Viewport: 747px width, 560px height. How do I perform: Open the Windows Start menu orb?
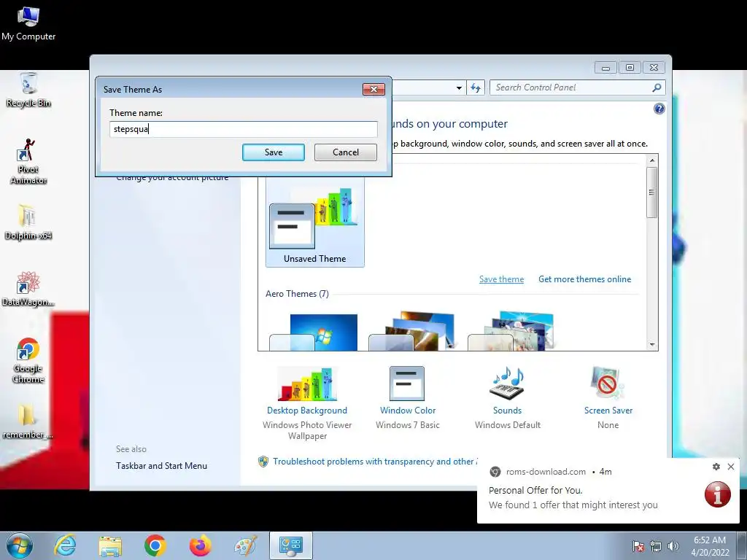20,545
